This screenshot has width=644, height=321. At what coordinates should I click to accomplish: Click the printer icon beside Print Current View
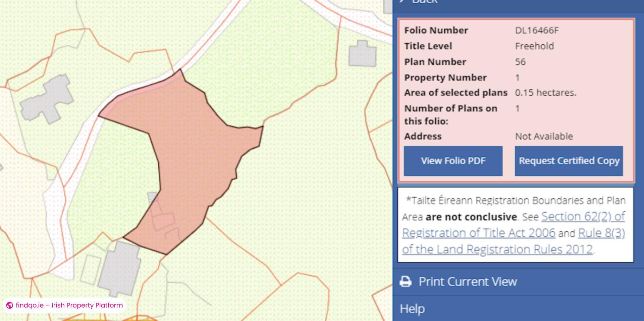(x=406, y=281)
